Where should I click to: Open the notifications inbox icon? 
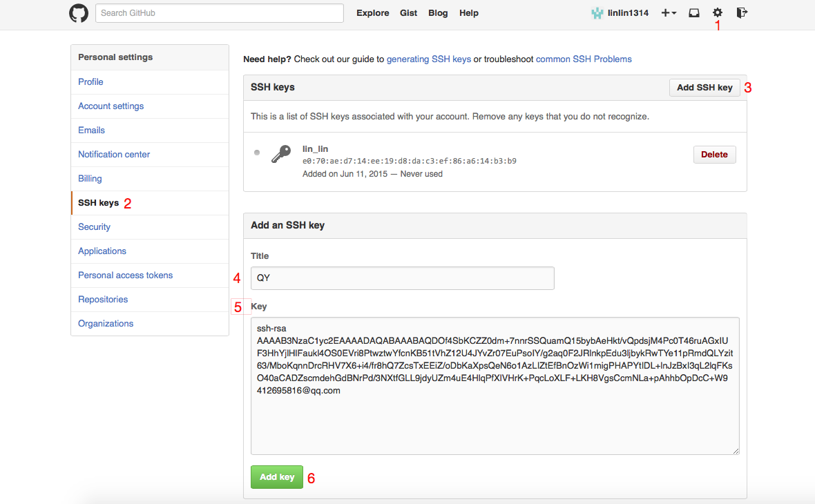(x=694, y=13)
